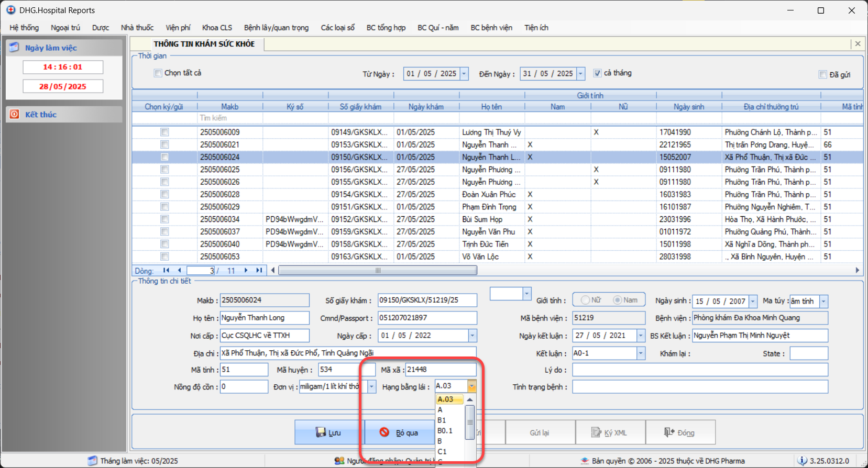The image size is (868, 468).
Task: Click the Gửi lại button
Action: pyautogui.click(x=540, y=432)
